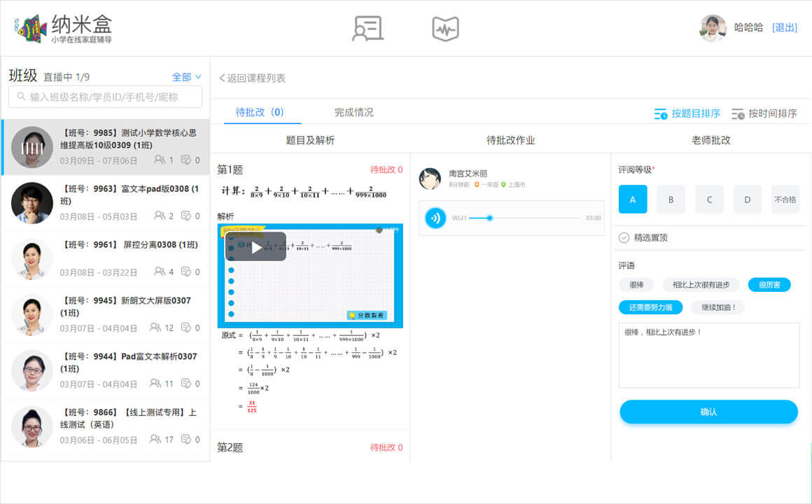The image size is (812, 504).
Task: Click the audio progress slider handle
Action: click(x=490, y=218)
